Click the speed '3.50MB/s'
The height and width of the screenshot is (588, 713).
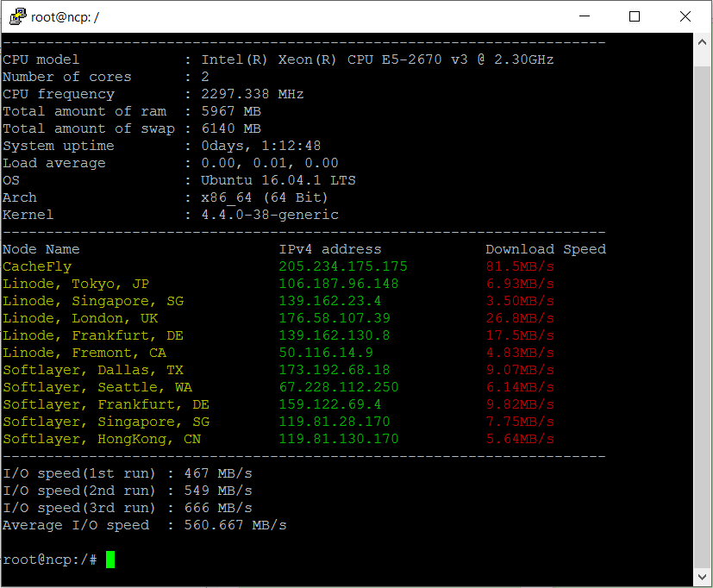(x=520, y=301)
